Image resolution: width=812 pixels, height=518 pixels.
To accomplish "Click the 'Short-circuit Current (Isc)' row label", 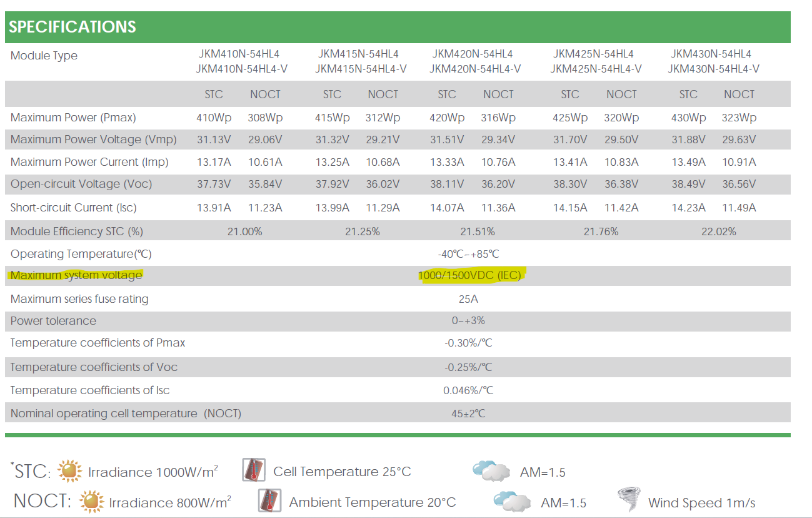I will (74, 207).
